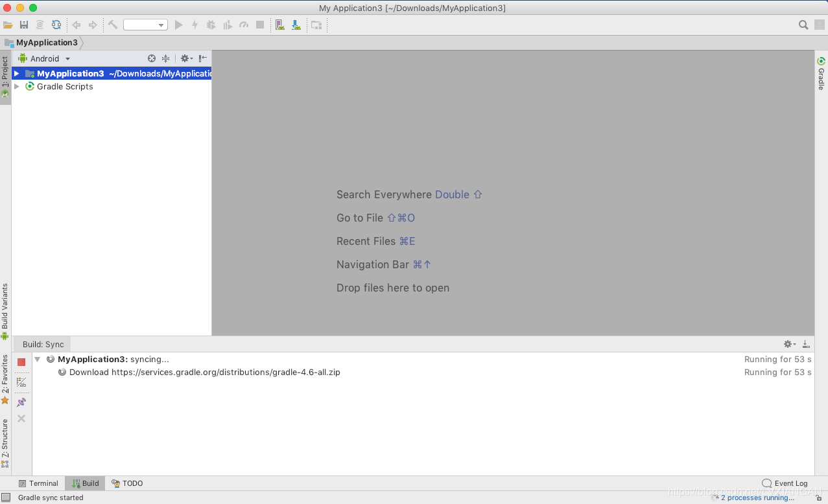Click the green Run play icon
The width and height of the screenshot is (828, 504).
coord(179,25)
